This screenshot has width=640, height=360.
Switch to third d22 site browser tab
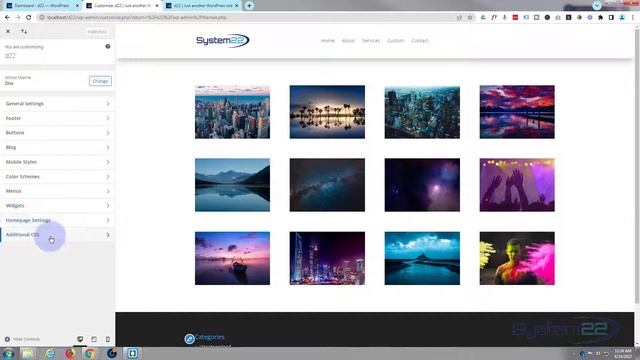pos(202,6)
